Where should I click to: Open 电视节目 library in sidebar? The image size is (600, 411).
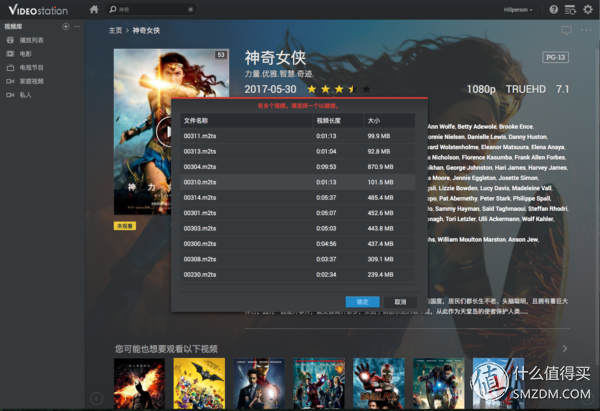[32, 68]
